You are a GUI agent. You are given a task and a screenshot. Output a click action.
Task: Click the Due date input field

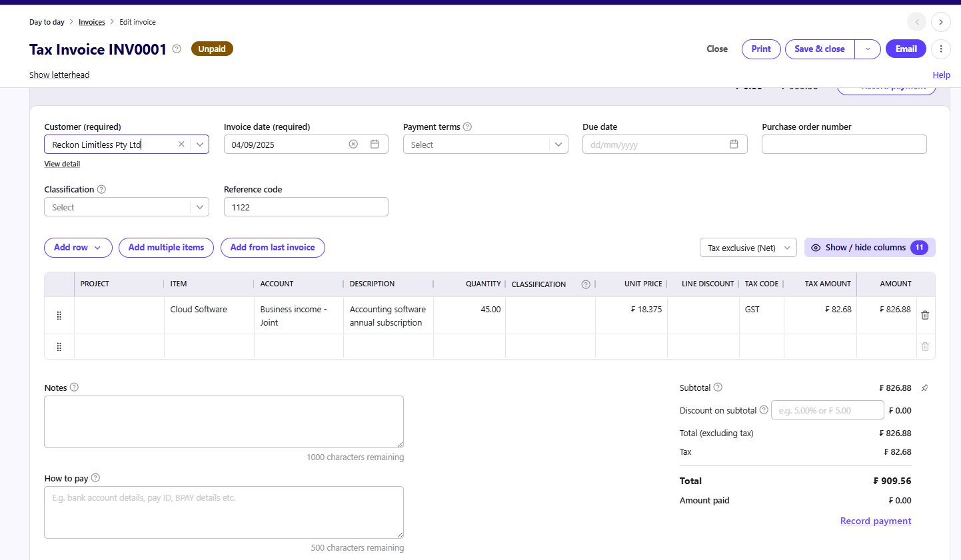click(x=665, y=144)
